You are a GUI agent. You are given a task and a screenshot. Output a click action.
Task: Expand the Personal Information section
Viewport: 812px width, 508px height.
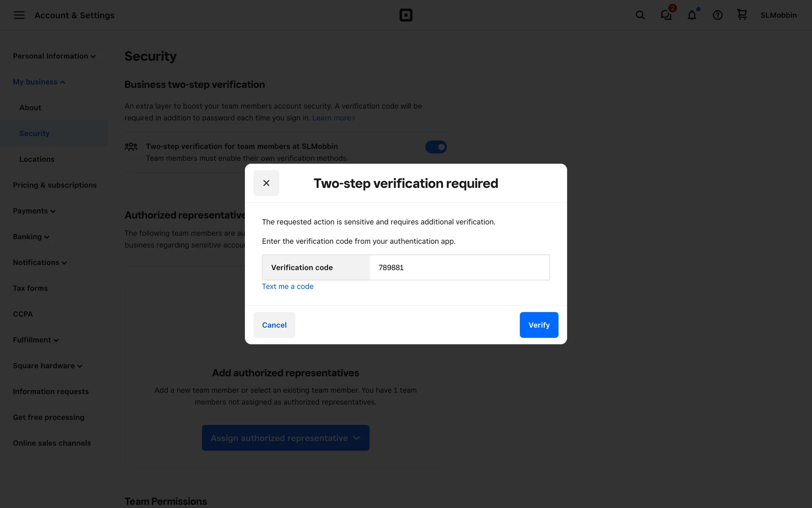click(x=54, y=56)
